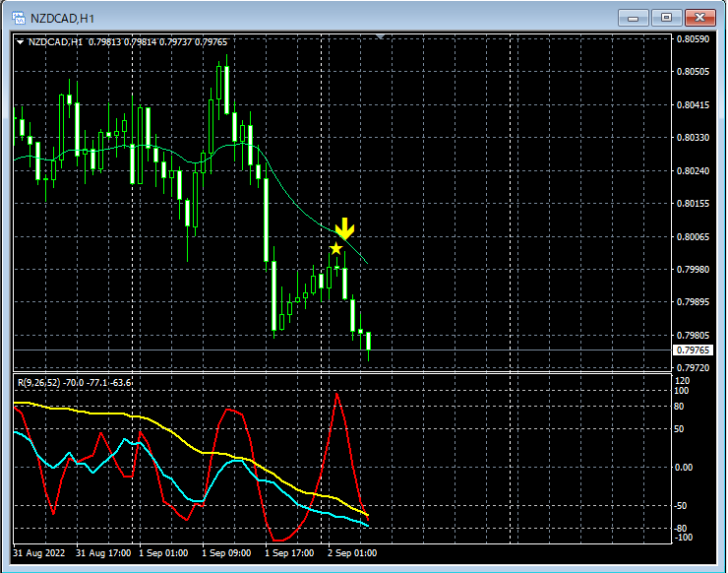Click the 0.80240 price scale label
The width and height of the screenshot is (728, 573).
click(x=693, y=171)
